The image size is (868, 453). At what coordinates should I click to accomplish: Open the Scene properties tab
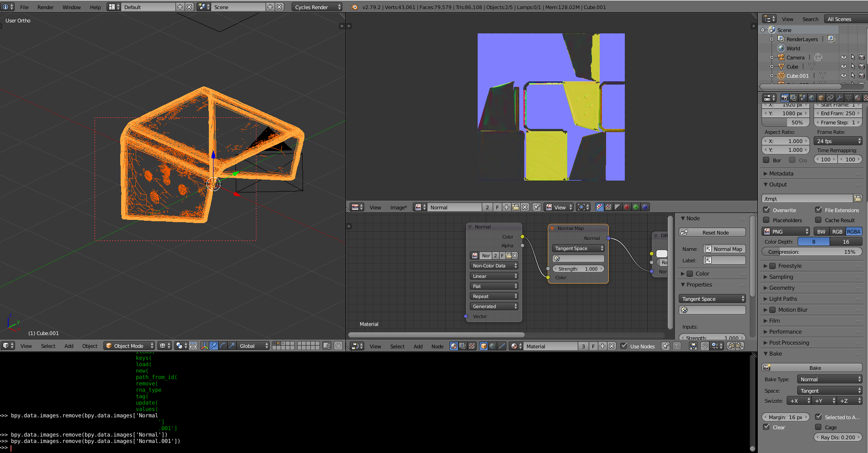[803, 98]
